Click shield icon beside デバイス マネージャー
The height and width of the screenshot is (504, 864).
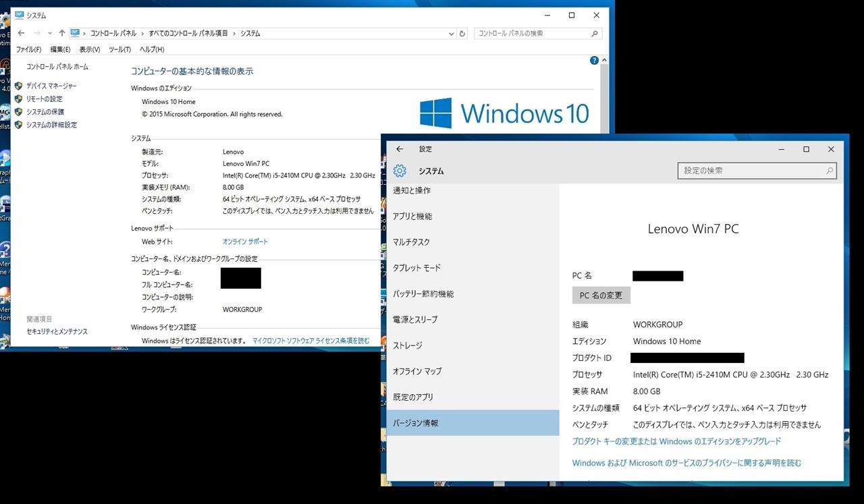pos(19,86)
